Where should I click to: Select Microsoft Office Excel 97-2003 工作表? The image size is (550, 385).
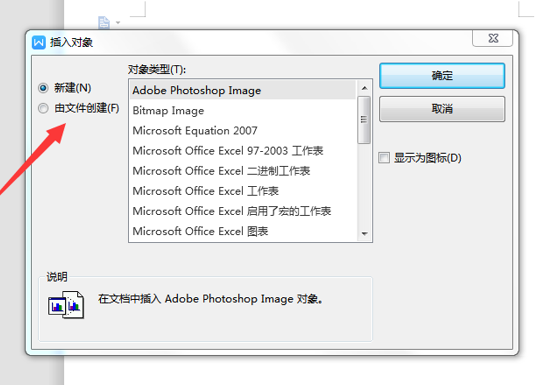point(243,151)
